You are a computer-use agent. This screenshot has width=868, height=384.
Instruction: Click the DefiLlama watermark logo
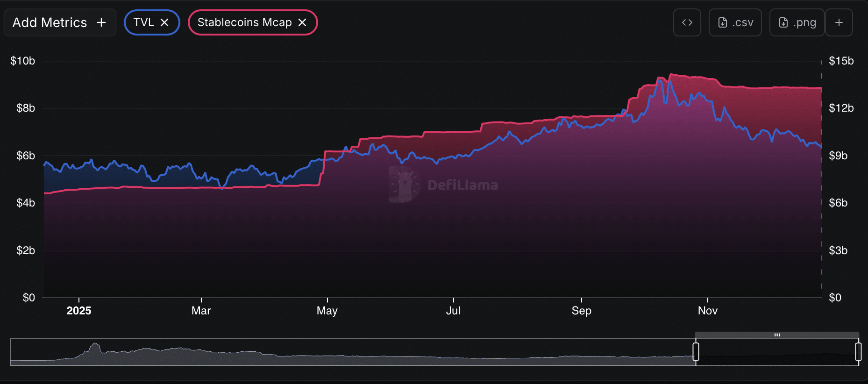click(404, 185)
